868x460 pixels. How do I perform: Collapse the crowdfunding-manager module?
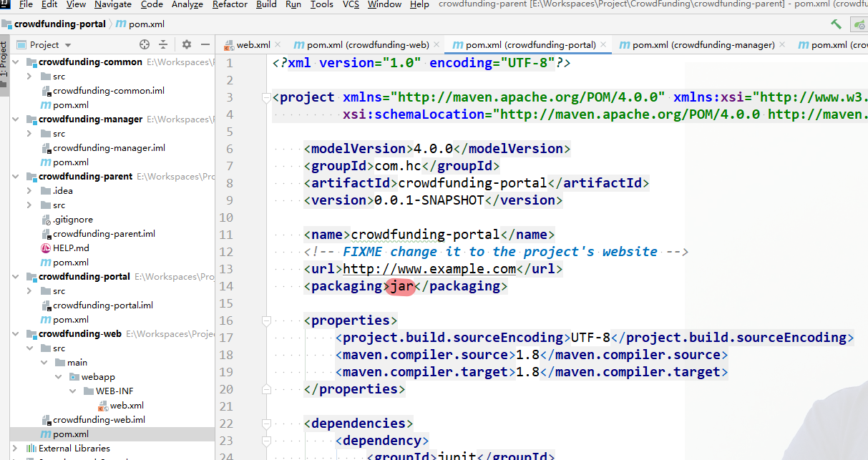(16, 119)
